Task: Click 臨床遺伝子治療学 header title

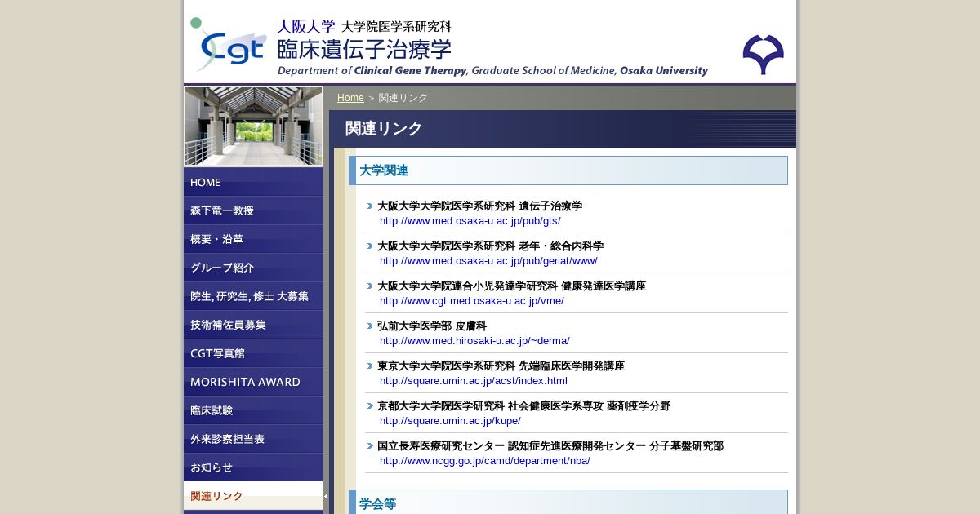Action: [364, 50]
